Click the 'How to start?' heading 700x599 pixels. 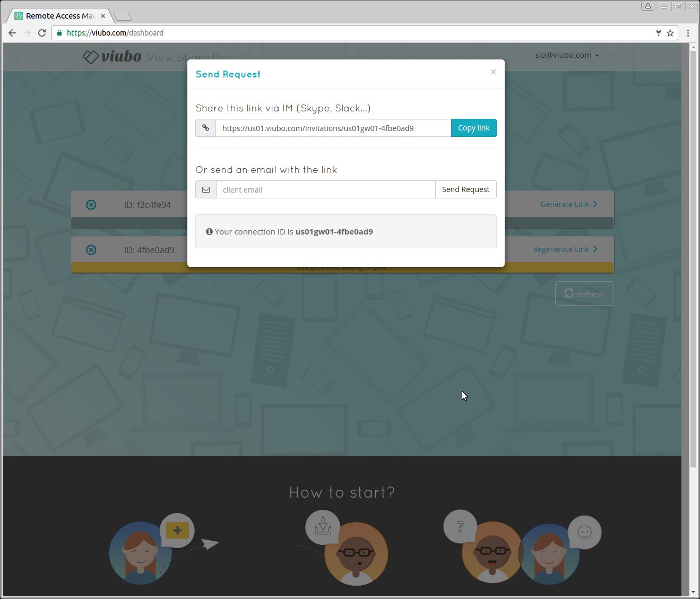[342, 492]
